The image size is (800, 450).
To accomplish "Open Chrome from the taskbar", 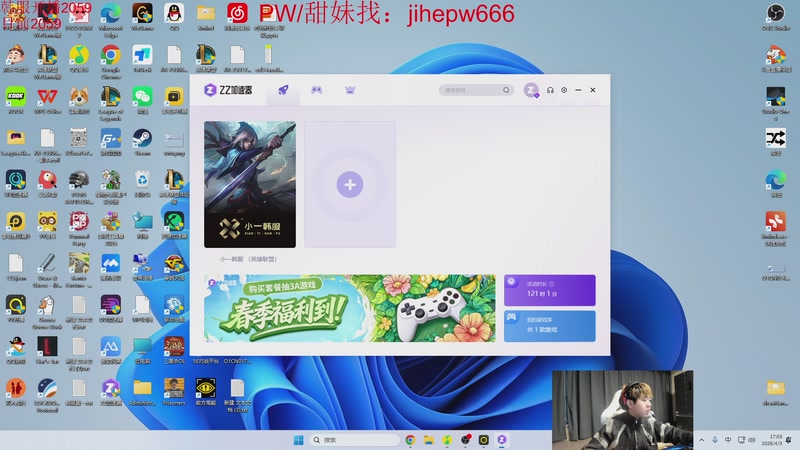I will coord(410,440).
